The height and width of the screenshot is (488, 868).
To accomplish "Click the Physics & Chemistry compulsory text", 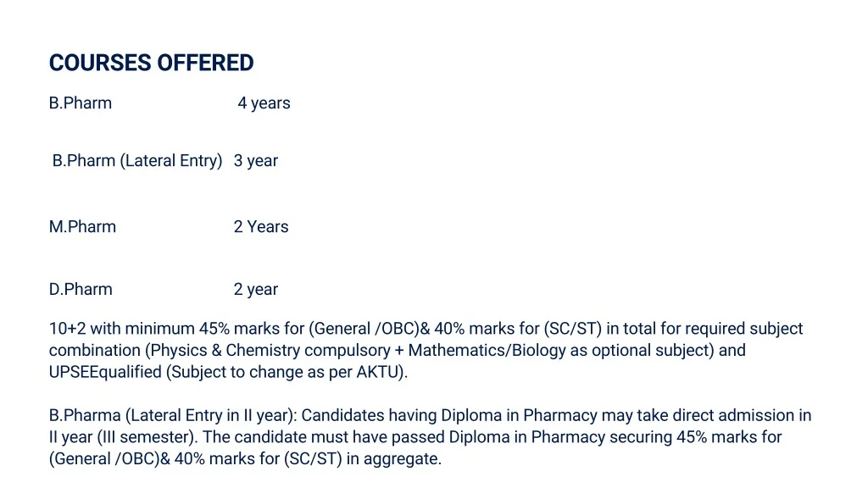I will pyautogui.click(x=270, y=351).
